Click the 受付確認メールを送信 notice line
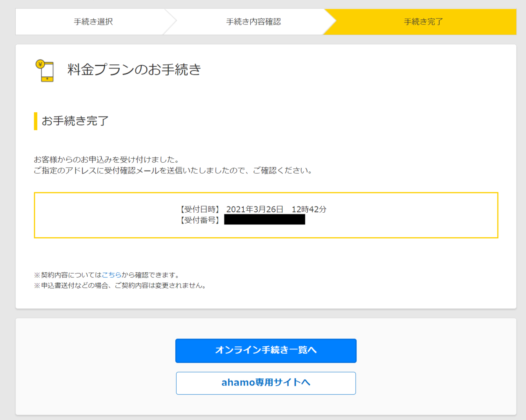The width and height of the screenshot is (526, 420). (x=174, y=171)
